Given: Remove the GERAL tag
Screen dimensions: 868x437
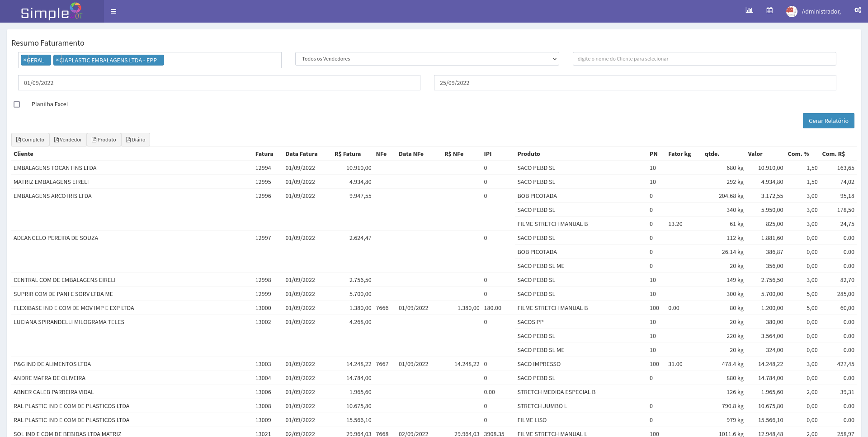Looking at the screenshot, I should [x=25, y=60].
